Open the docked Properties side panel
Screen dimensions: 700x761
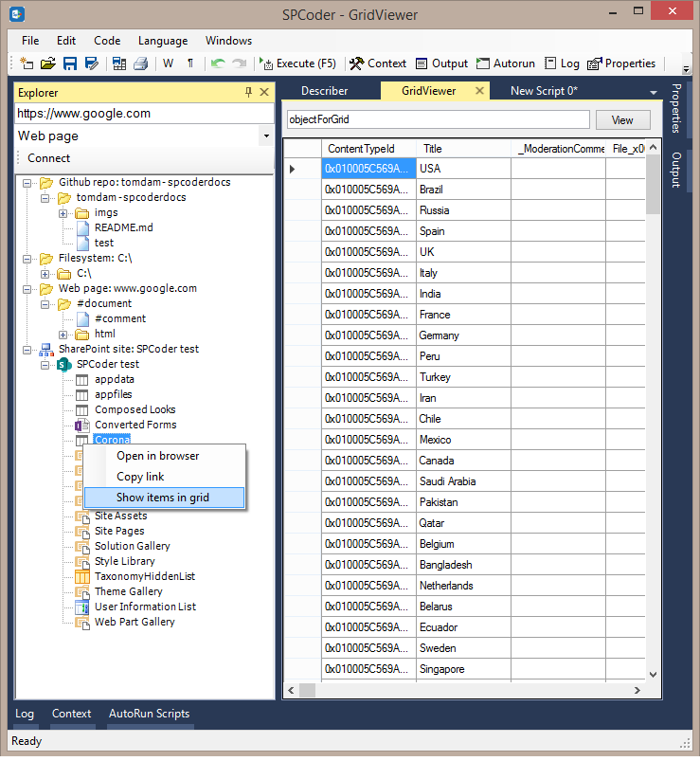pos(676,109)
